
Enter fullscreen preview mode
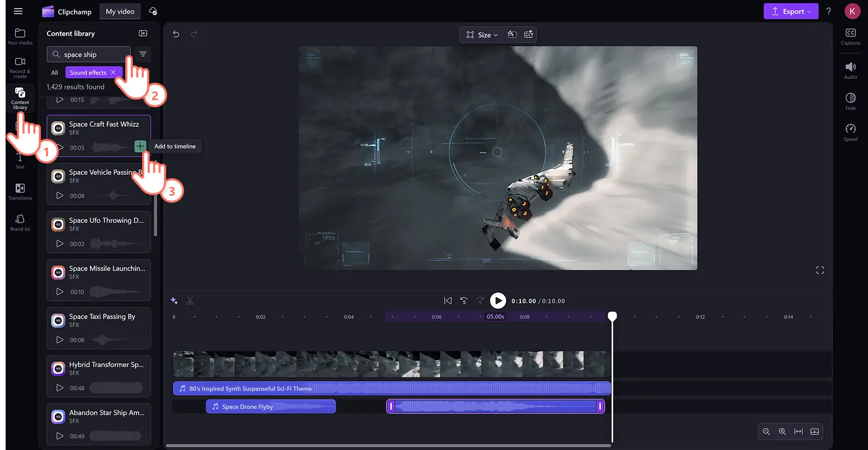tap(820, 270)
